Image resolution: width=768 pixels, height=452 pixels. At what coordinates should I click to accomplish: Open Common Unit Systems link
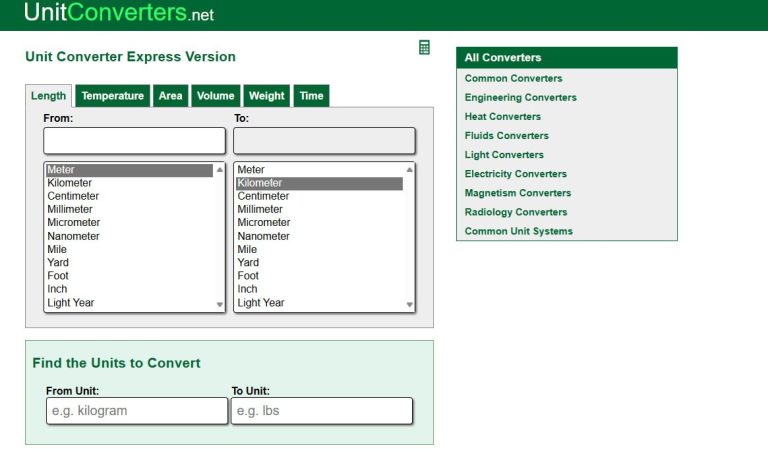click(518, 231)
